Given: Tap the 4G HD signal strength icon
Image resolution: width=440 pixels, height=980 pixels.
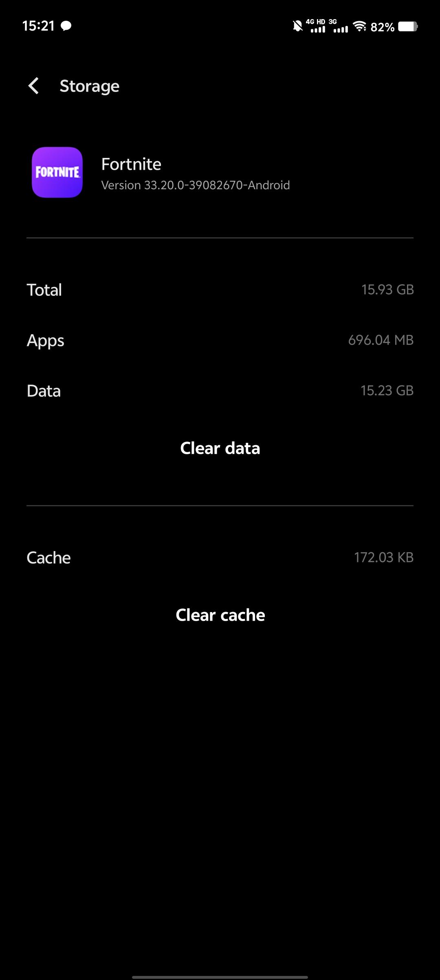Looking at the screenshot, I should (316, 26).
